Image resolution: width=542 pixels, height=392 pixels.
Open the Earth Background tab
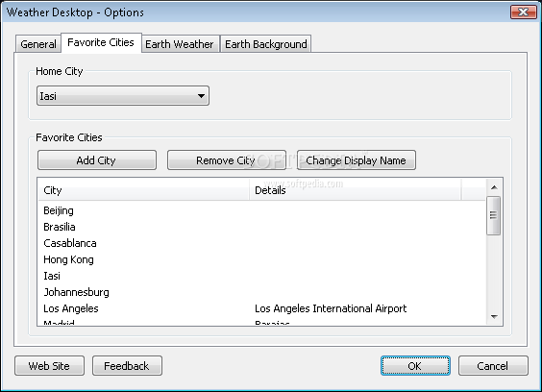pos(266,44)
